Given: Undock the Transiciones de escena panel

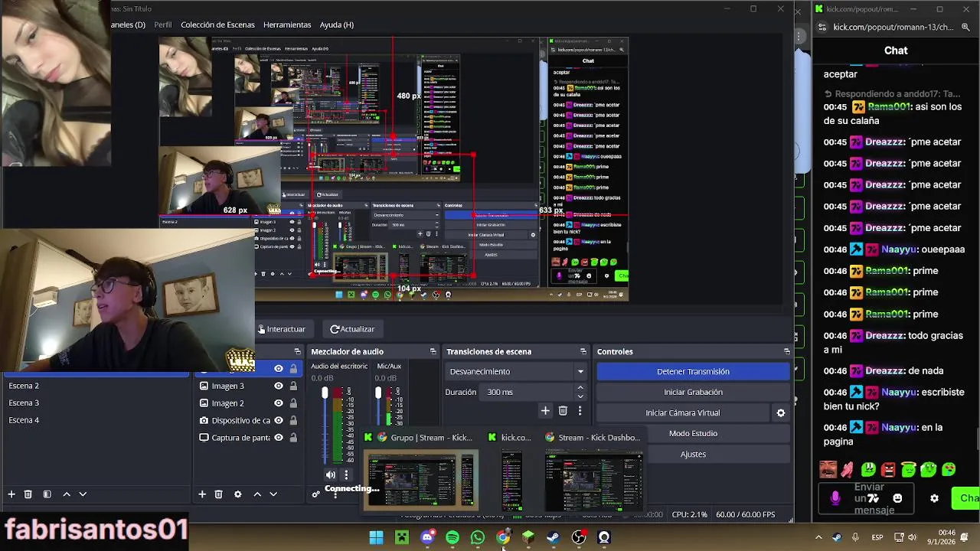Looking at the screenshot, I should click(x=583, y=351).
